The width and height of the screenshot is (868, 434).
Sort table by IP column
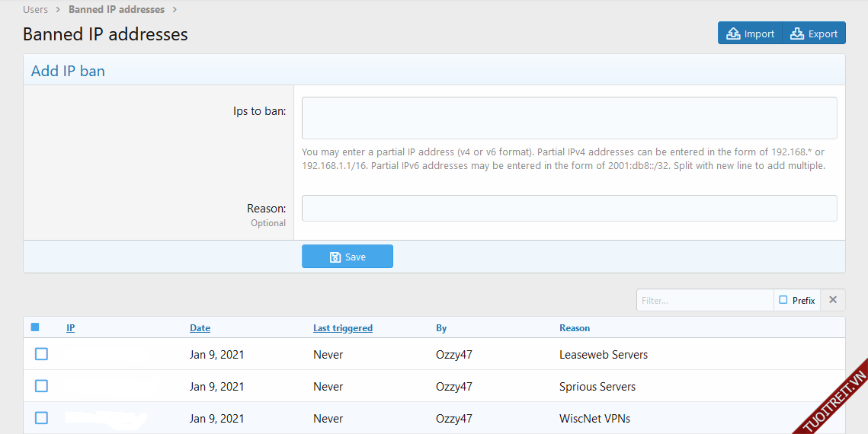pos(71,328)
